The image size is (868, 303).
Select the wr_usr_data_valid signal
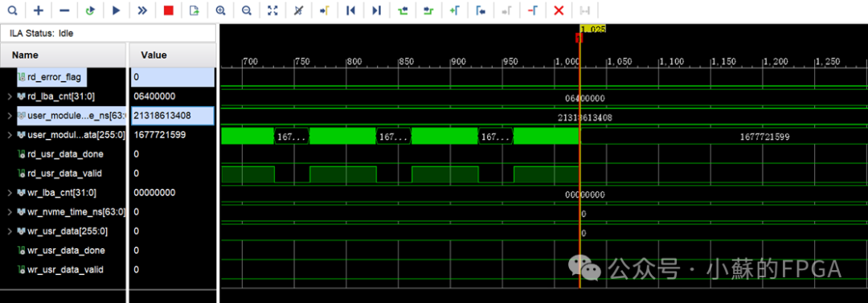tap(60, 270)
